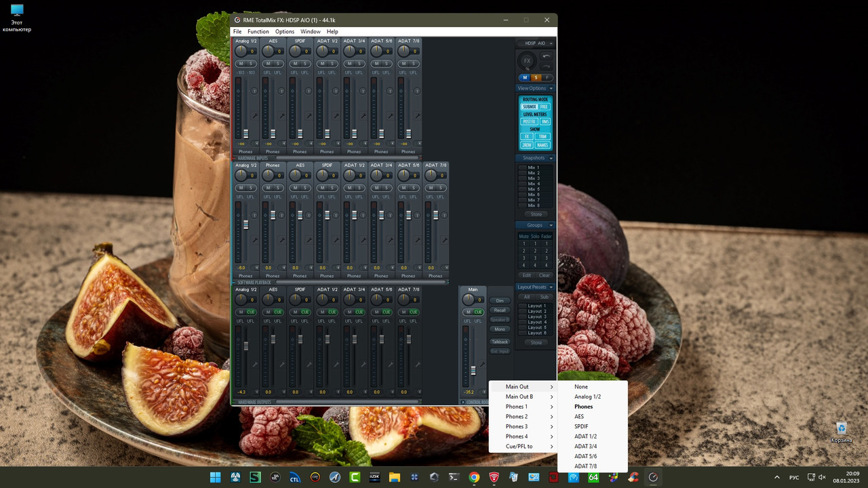This screenshot has width=868, height=488.
Task: Collapse the Control Room section arrow
Action: tap(463, 402)
